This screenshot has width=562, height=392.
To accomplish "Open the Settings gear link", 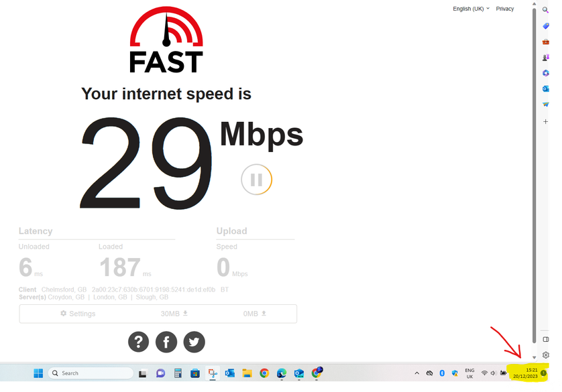I will click(x=78, y=314).
